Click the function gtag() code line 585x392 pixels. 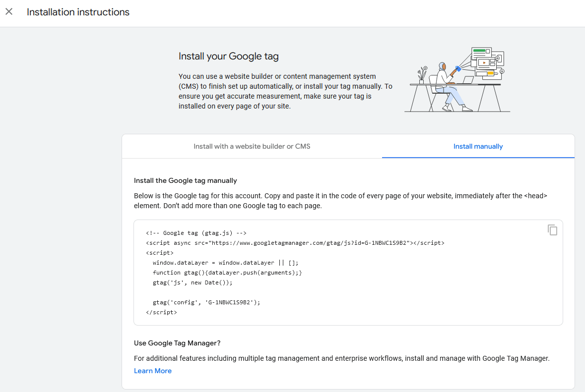(x=227, y=273)
